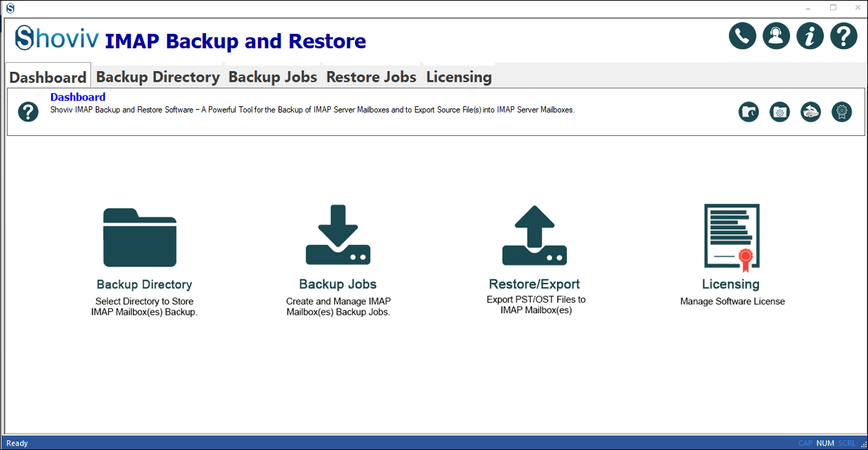Click the large Licensing certificate icon

coord(731,237)
